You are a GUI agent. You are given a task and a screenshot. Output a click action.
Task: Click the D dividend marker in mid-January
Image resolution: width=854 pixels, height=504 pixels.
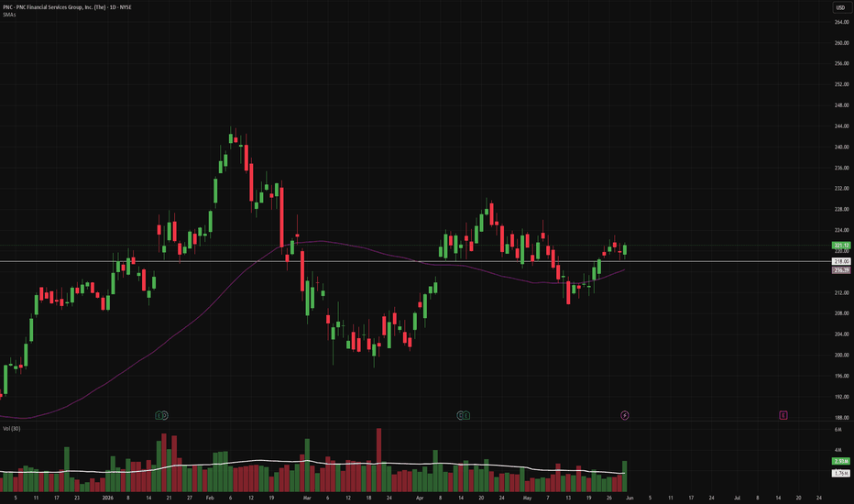(x=165, y=415)
